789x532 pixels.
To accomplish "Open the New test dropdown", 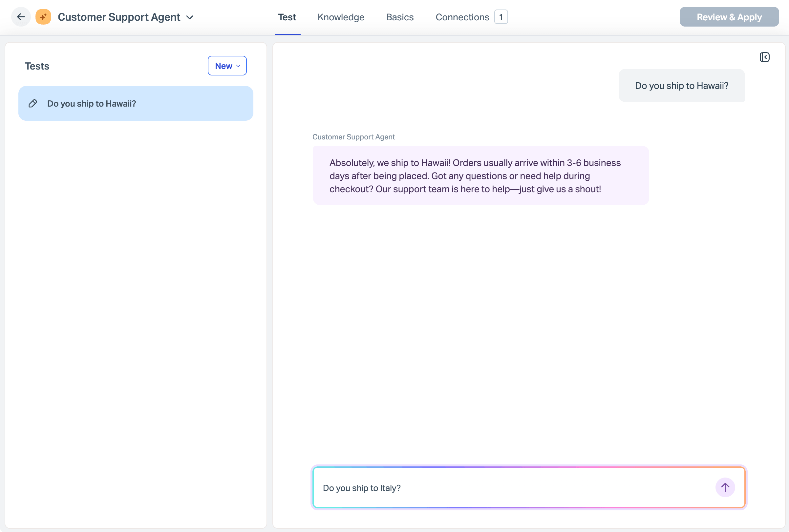I will click(227, 66).
